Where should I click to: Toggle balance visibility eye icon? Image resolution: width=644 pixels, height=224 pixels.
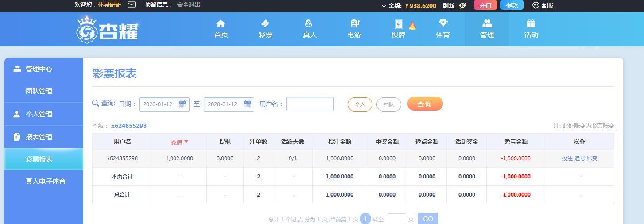point(462,5)
